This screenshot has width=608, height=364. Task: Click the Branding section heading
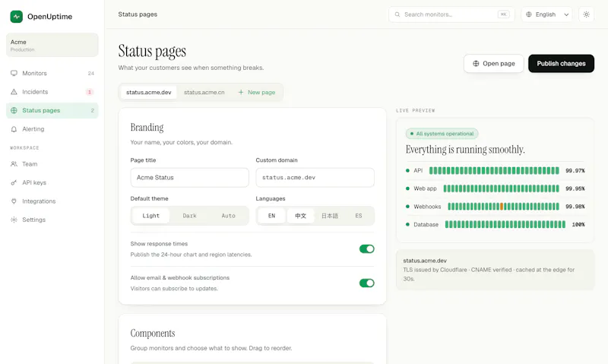click(147, 128)
